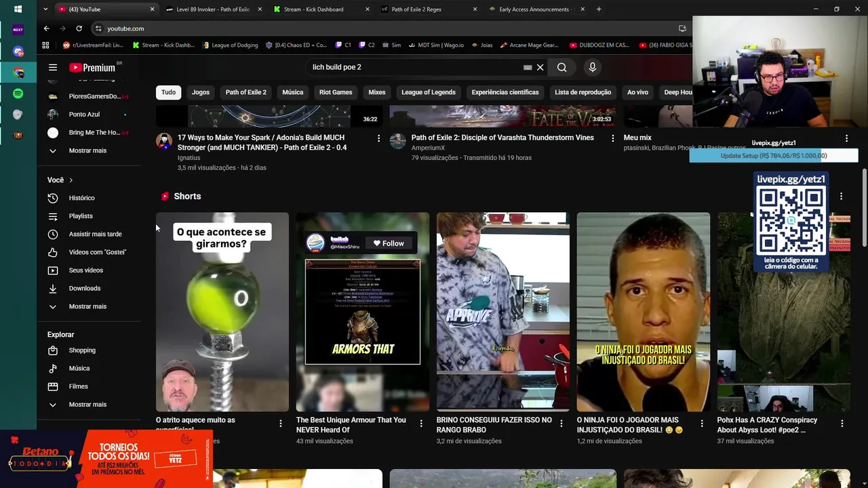This screenshot has height=488, width=868.
Task: Open the Shorts section options menu
Action: pyautogui.click(x=841, y=197)
